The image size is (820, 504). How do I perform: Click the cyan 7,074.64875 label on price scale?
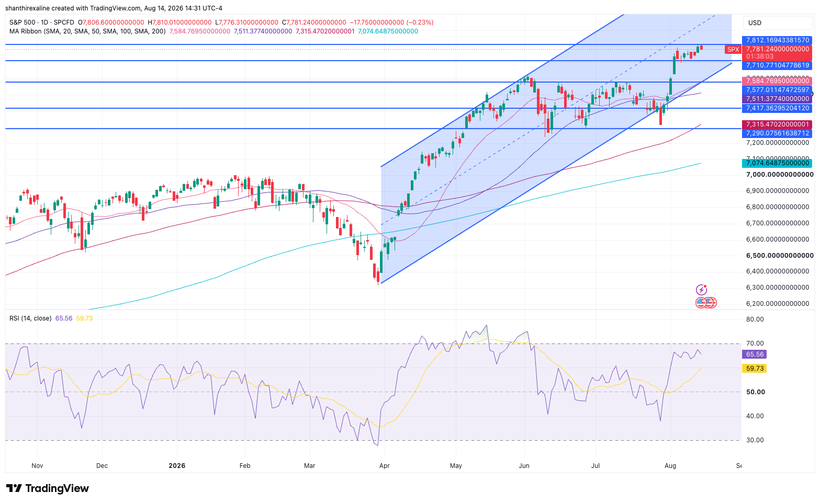777,163
